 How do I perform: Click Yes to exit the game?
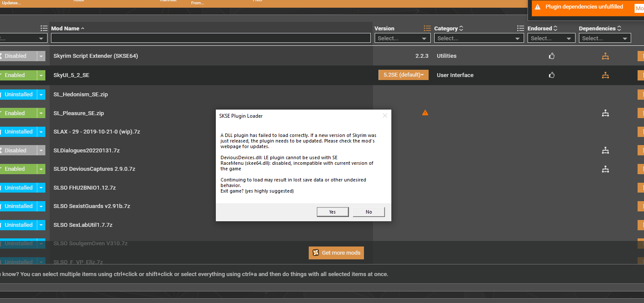[x=332, y=212]
